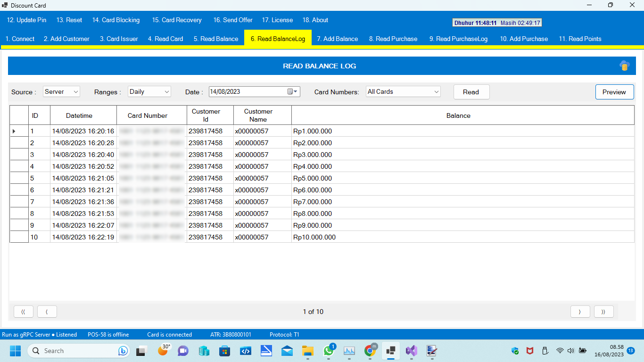The image size is (644, 362).
Task: Open WhatsApp from the taskbar
Action: [x=329, y=351]
